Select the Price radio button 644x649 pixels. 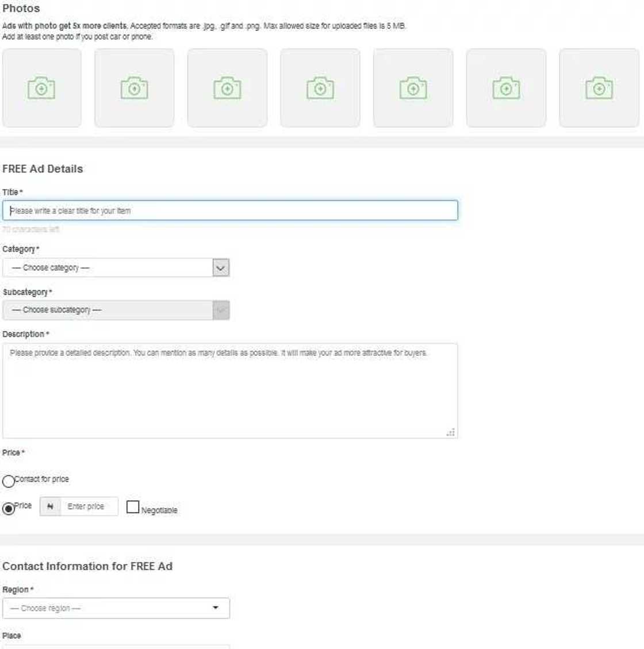[8, 508]
